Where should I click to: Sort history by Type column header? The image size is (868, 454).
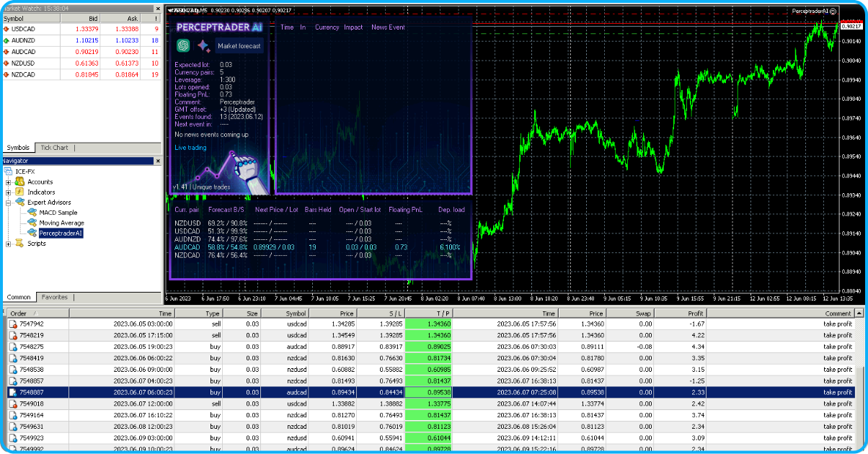(x=199, y=313)
